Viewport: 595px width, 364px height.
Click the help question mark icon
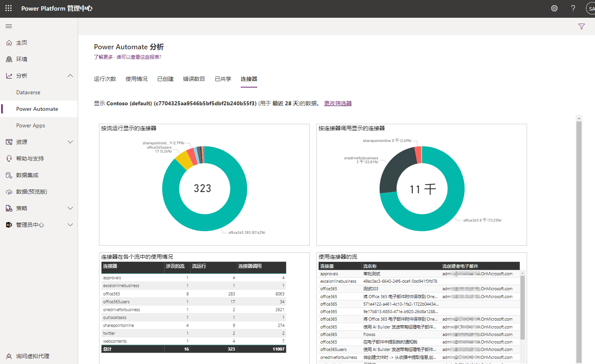(573, 8)
